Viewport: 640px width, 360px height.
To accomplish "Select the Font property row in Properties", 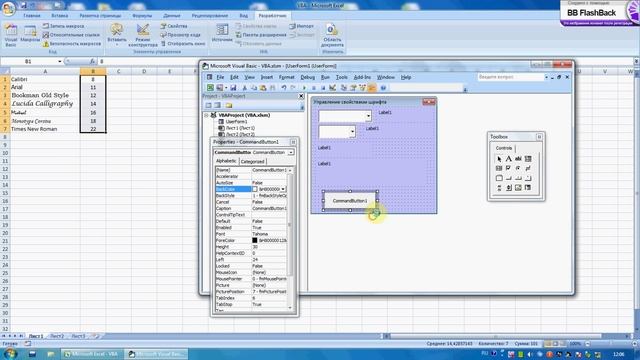I will [251, 234].
